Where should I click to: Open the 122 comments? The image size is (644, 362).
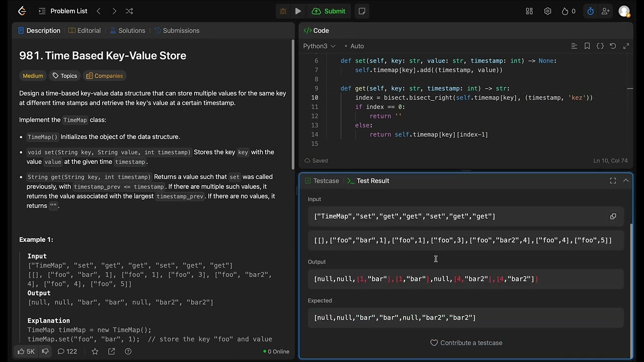[67, 351]
